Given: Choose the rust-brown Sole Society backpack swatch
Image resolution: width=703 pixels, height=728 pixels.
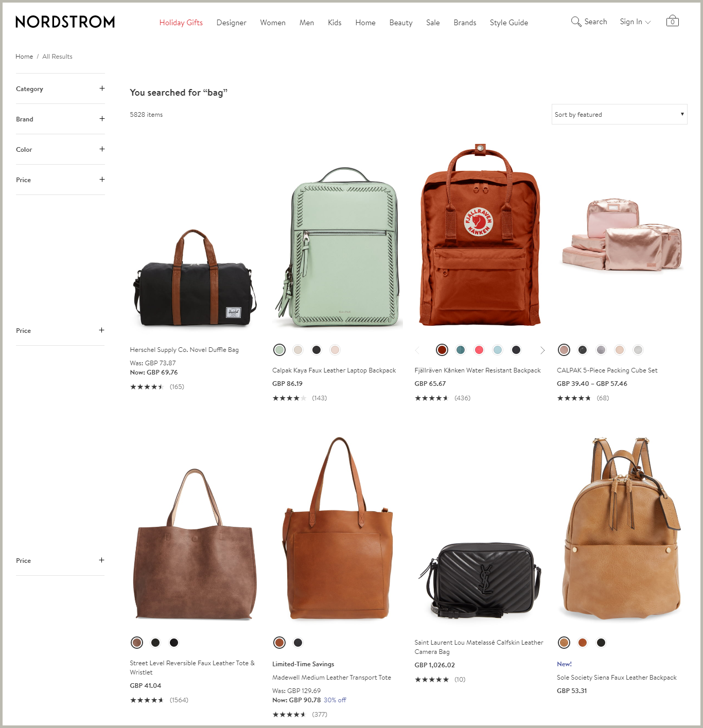Looking at the screenshot, I should coord(583,643).
